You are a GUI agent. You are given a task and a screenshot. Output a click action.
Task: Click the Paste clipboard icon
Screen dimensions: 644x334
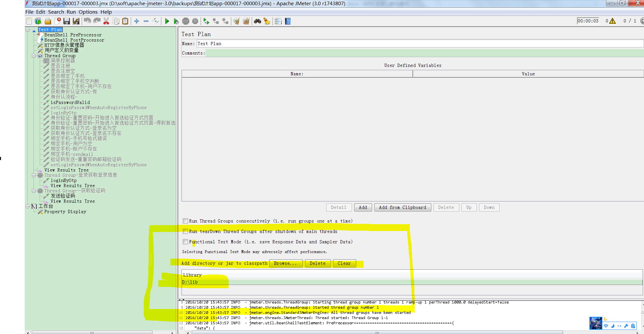click(125, 21)
